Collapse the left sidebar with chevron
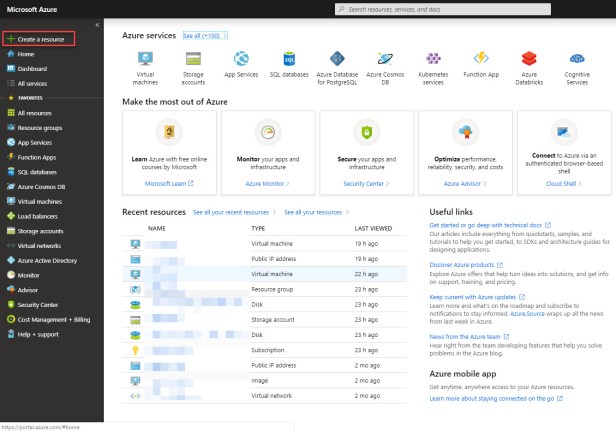This screenshot has height=431, width=616. click(96, 24)
